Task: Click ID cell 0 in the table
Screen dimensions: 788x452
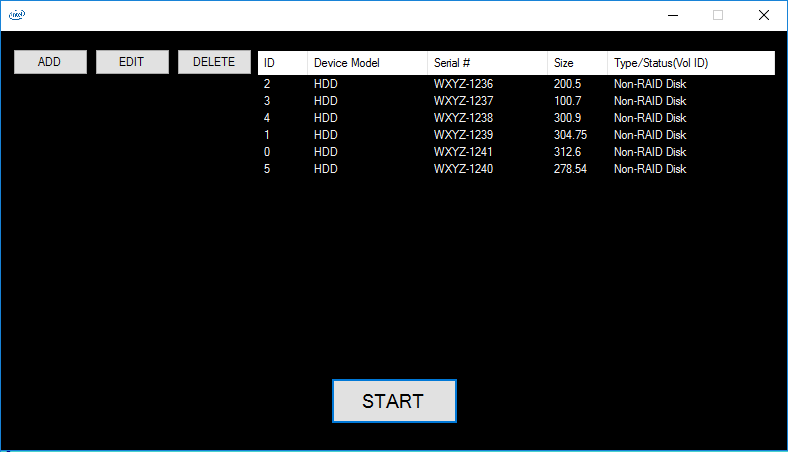Action: [267, 152]
